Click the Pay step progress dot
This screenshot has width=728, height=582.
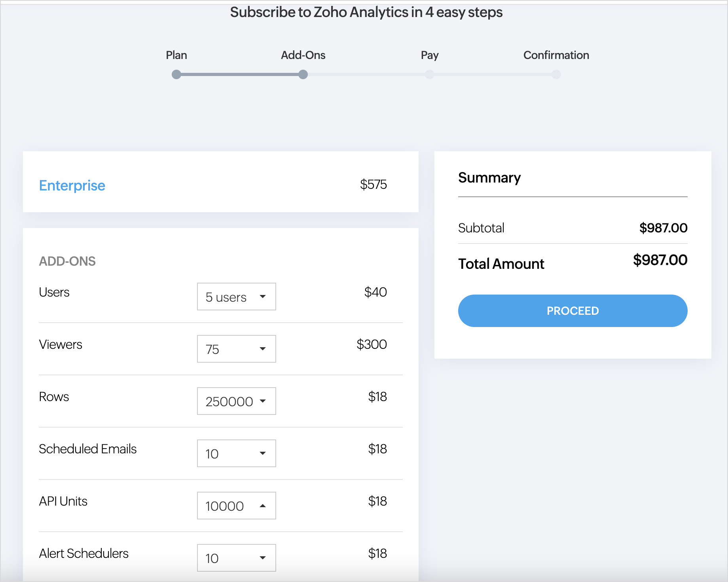click(430, 74)
